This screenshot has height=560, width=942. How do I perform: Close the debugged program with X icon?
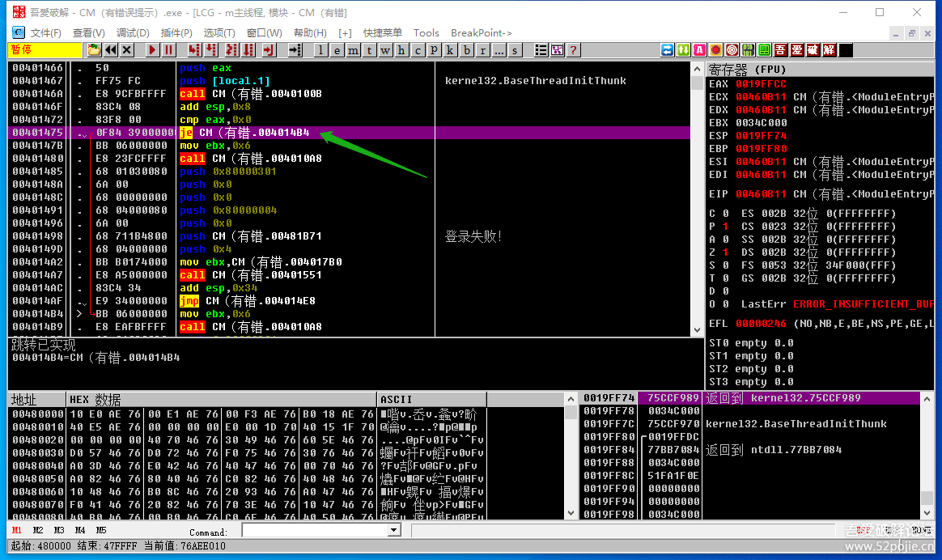(127, 50)
